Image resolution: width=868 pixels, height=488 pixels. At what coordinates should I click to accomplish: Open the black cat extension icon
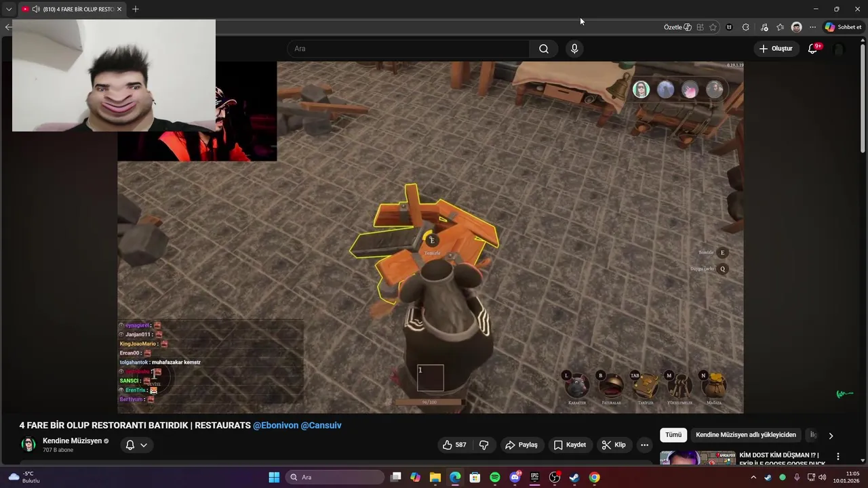[x=729, y=27]
